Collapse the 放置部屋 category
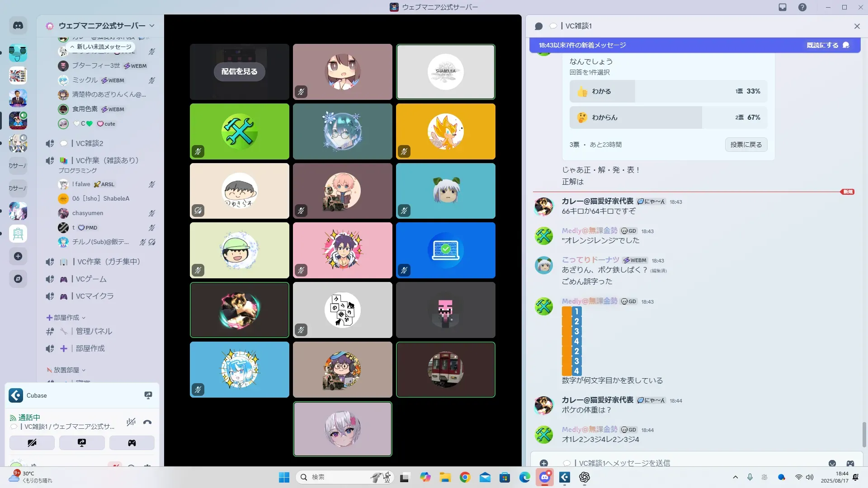This screenshot has height=488, width=868. pyautogui.click(x=66, y=370)
